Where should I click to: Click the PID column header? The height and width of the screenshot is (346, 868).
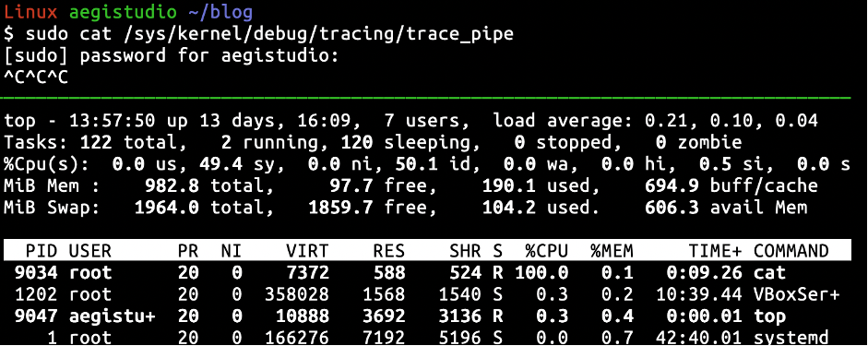(x=42, y=251)
